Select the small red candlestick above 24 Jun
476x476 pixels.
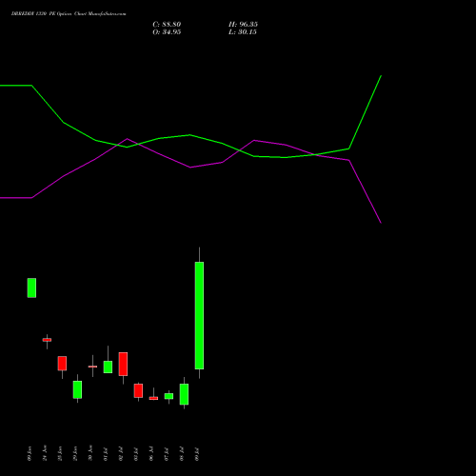click(x=47, y=340)
